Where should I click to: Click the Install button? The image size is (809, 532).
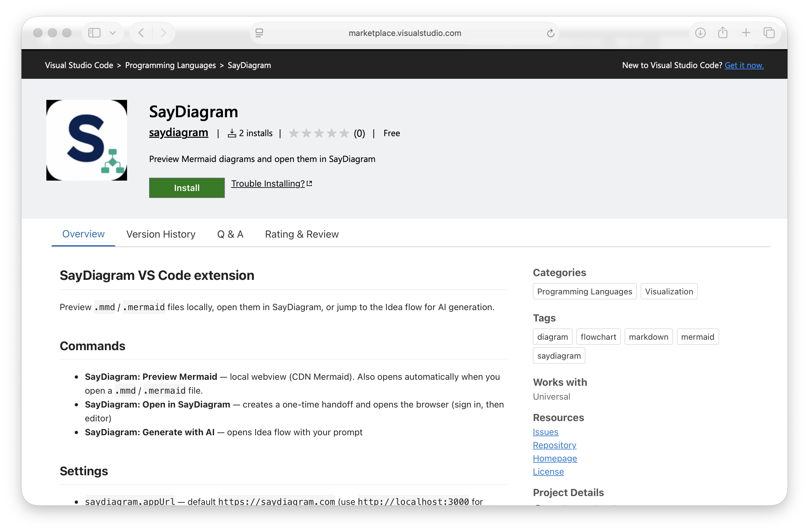tap(187, 188)
